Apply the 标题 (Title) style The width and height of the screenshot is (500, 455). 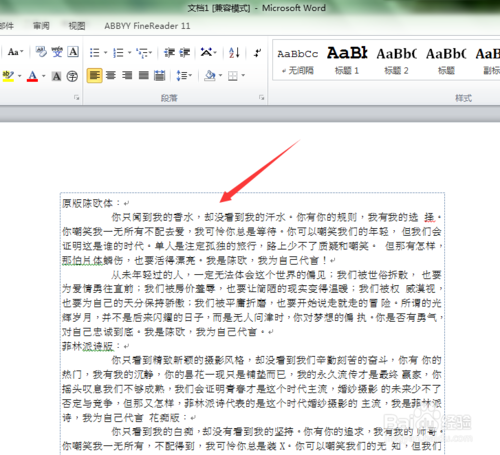(446, 61)
